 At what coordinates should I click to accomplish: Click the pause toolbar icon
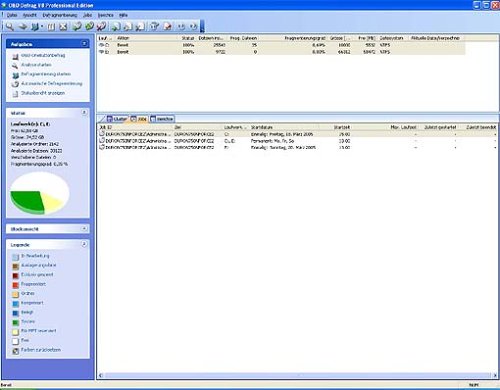click(51, 26)
